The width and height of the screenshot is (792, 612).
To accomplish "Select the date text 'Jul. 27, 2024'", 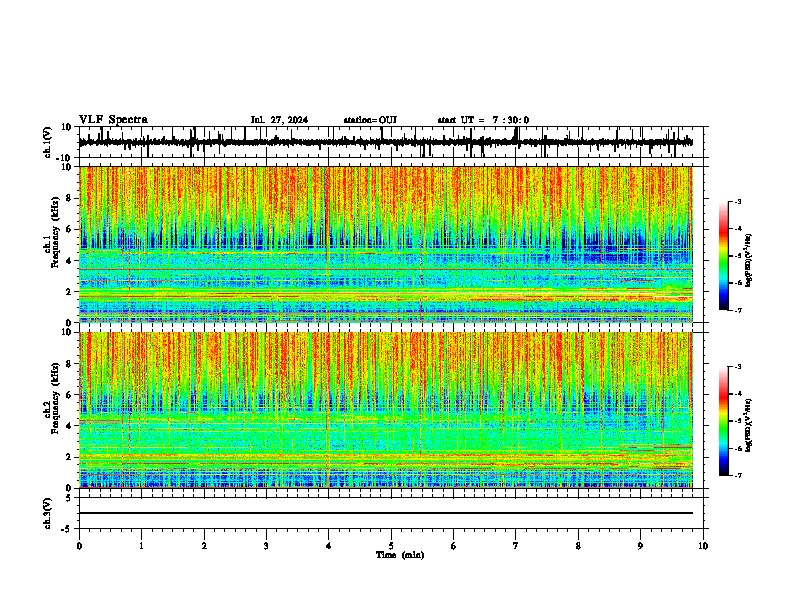I will click(x=279, y=120).
